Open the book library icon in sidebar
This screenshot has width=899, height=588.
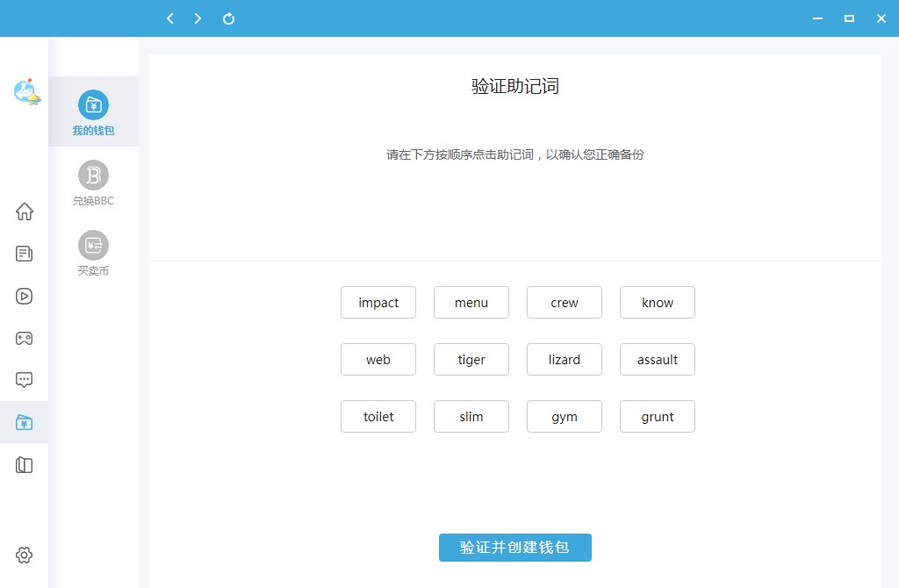(25, 465)
